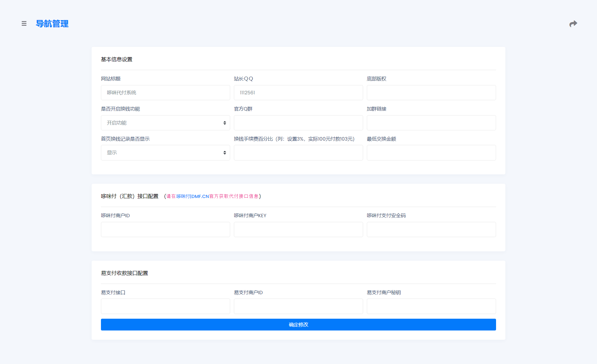Focus the 网站标题 input field
Screen dimensions: 597x364
pyautogui.click(x=165, y=93)
